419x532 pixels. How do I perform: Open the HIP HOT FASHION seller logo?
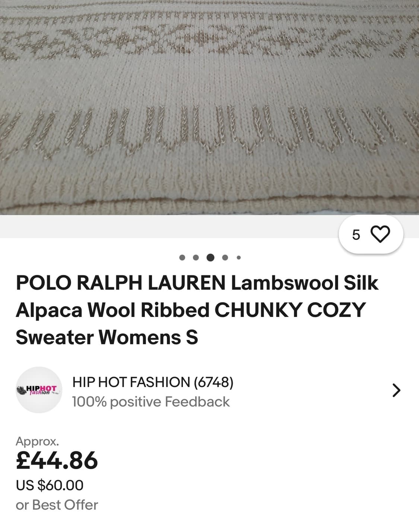(x=39, y=390)
